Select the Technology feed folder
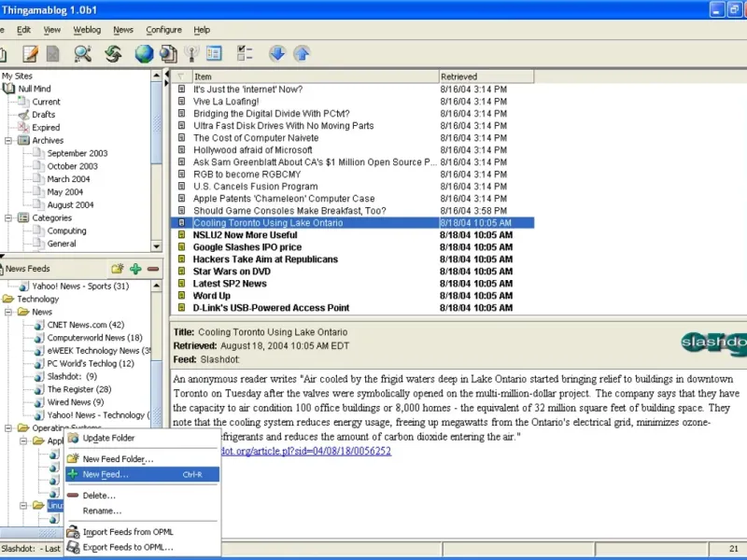The height and width of the screenshot is (560, 747). tap(38, 299)
